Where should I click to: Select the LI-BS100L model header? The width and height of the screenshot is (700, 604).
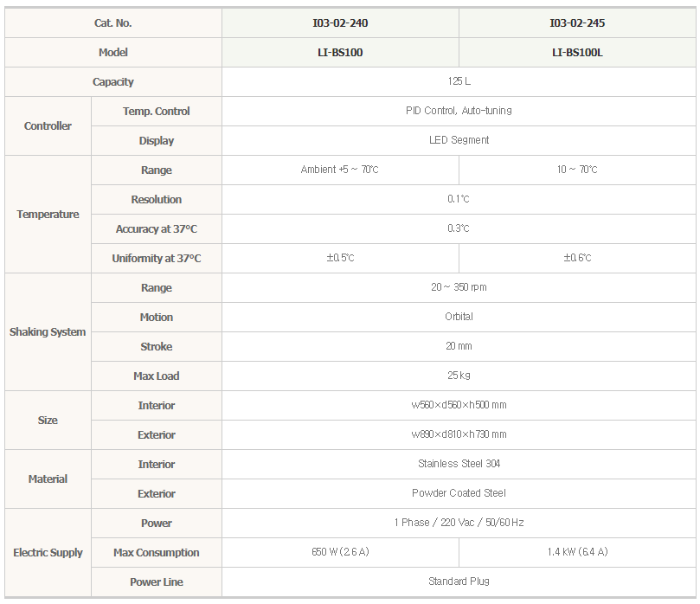(x=577, y=52)
